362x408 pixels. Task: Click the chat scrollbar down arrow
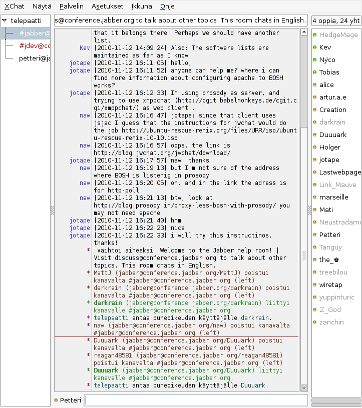(303, 388)
